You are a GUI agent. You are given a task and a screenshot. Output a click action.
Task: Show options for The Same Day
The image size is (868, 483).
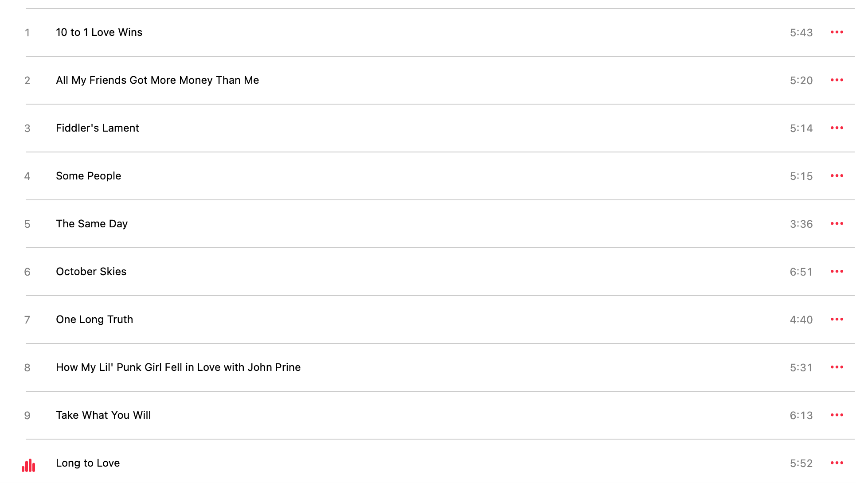[x=837, y=224]
